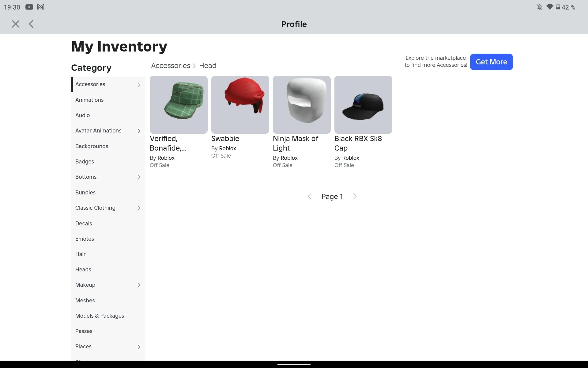
Task: Close the Profile view with X icon
Action: point(16,24)
